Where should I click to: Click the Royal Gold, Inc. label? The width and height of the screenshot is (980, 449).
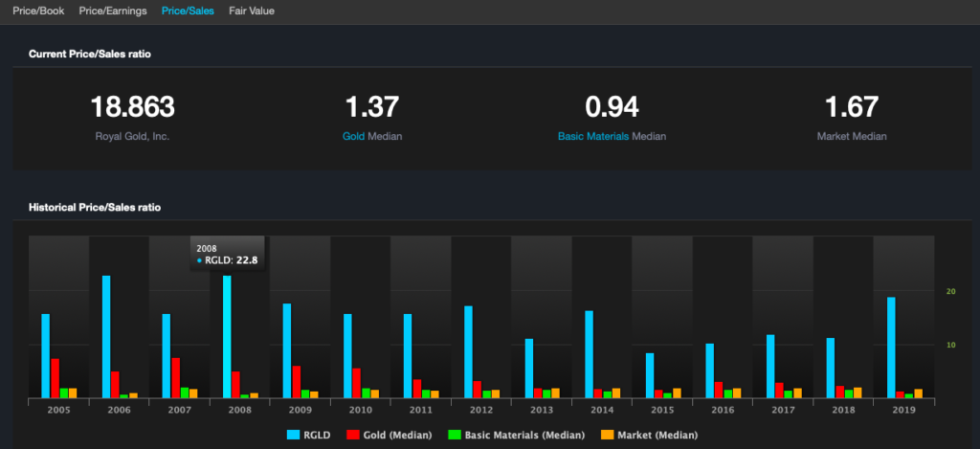[x=132, y=136]
